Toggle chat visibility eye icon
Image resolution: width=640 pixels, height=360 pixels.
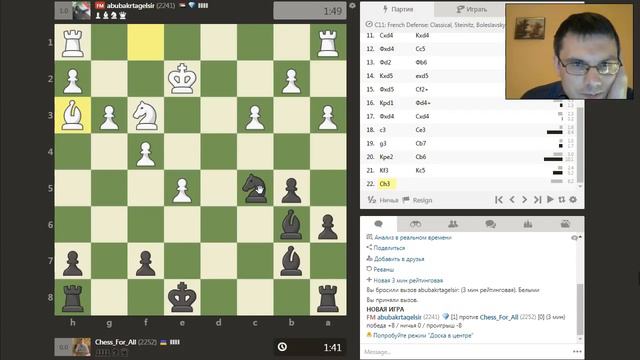tap(574, 238)
